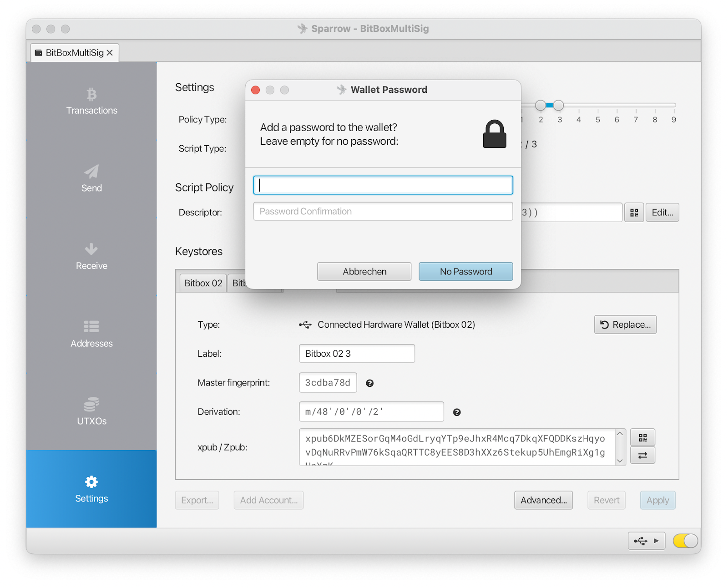
Task: Click the USB device status button
Action: 647,541
